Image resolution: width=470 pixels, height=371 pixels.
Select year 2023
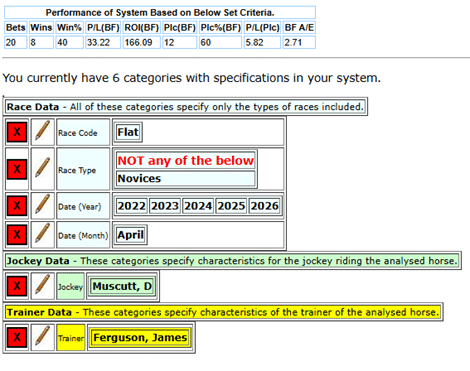coord(165,206)
